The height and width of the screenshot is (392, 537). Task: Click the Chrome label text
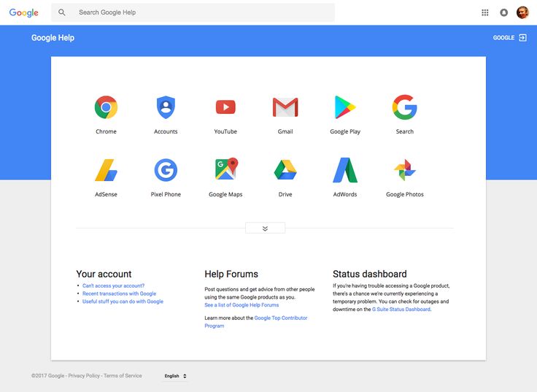coord(106,131)
